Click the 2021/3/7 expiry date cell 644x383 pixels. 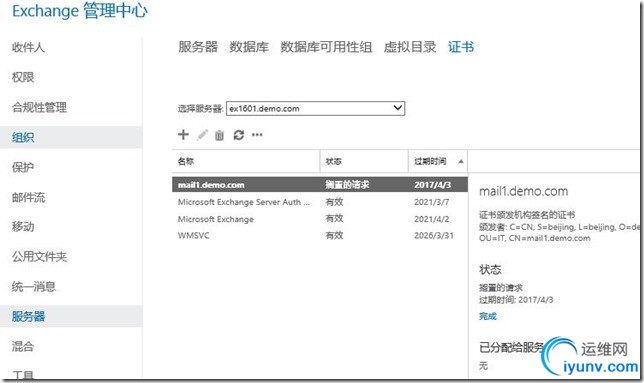click(432, 202)
